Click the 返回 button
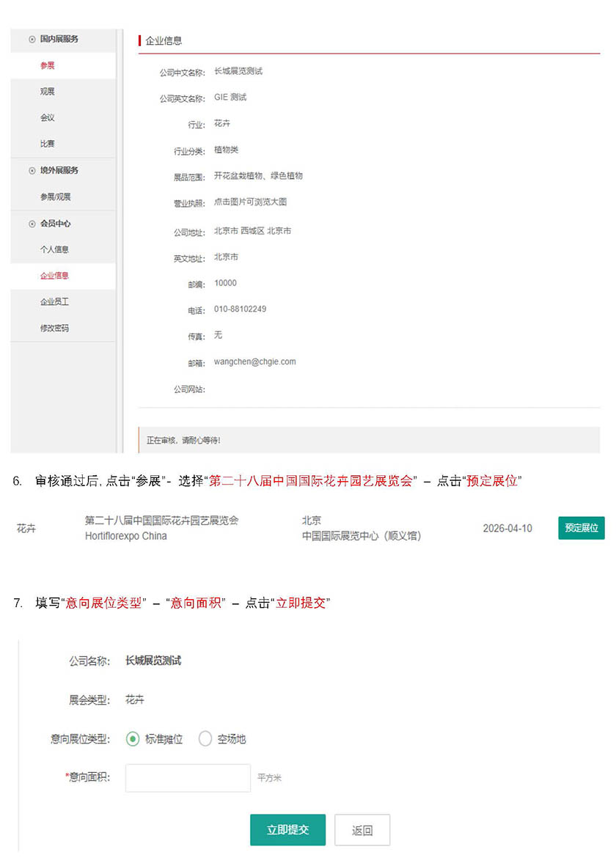616x863 pixels. coord(362,830)
